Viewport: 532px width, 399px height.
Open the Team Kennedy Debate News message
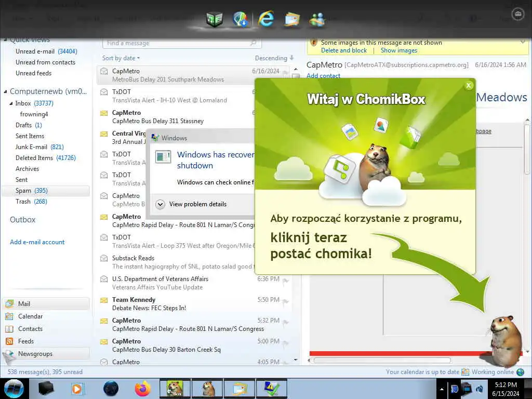pos(193,303)
